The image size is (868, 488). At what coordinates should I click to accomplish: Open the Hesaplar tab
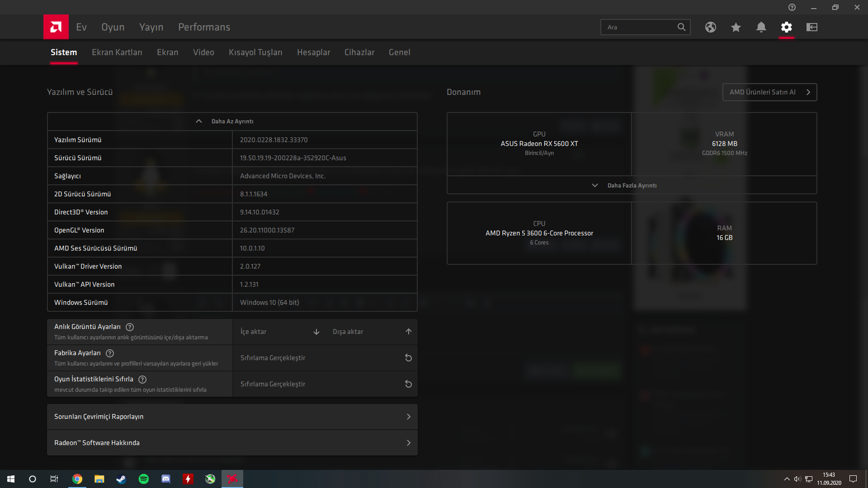pos(313,52)
